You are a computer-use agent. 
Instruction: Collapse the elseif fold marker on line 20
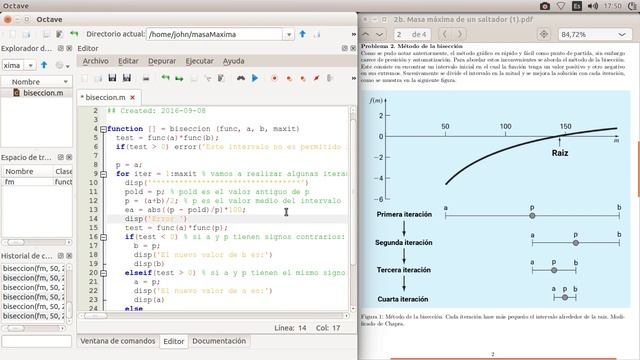(104, 273)
